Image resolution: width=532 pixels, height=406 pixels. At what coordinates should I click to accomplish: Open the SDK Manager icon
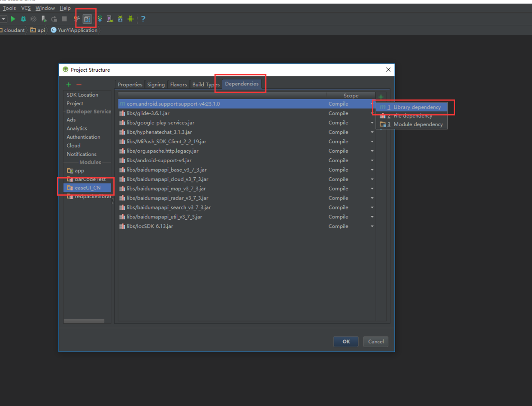[x=120, y=19]
